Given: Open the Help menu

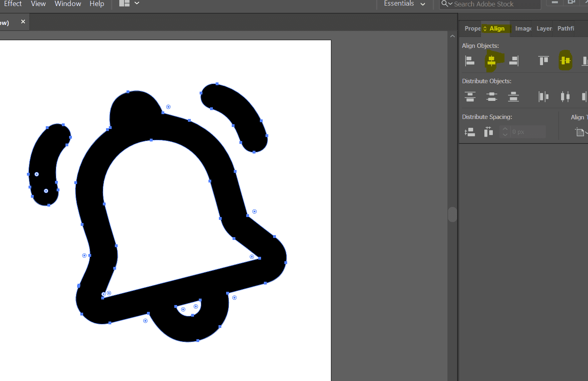Looking at the screenshot, I should [97, 4].
